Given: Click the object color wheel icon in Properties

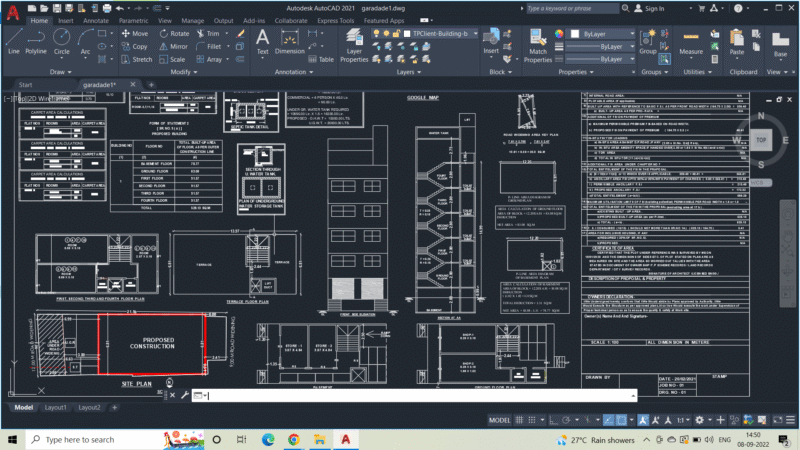Looking at the screenshot, I should (x=559, y=34).
